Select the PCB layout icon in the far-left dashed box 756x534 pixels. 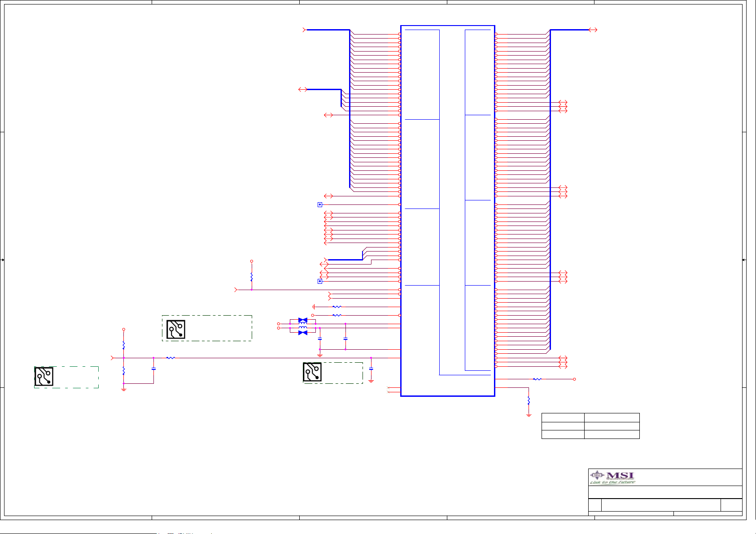tap(44, 376)
